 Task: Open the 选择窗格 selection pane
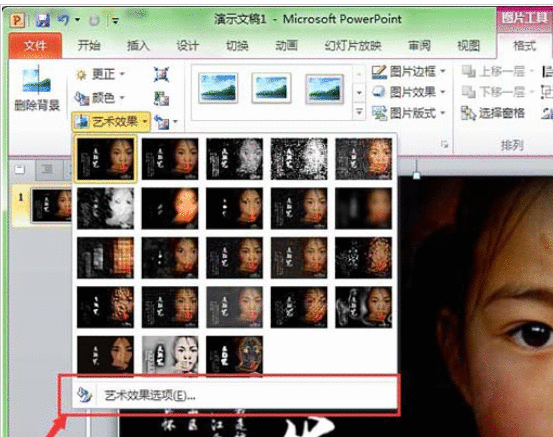(493, 113)
